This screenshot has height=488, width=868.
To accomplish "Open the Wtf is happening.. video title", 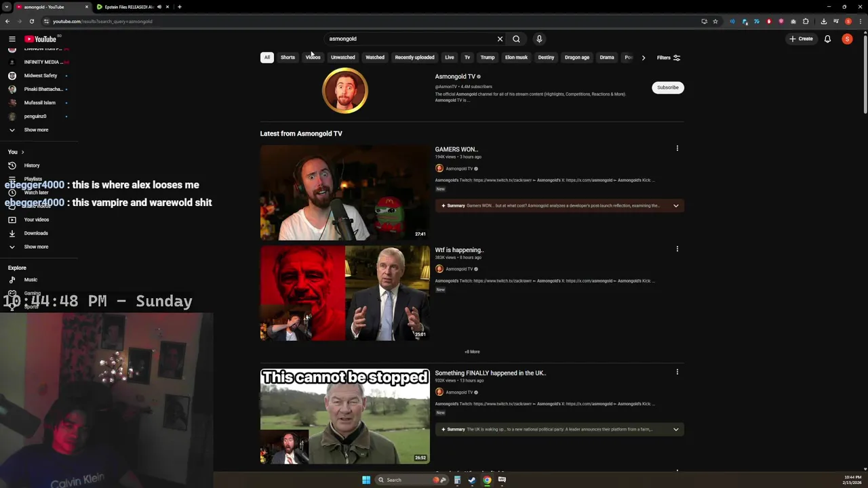I will (x=459, y=250).
